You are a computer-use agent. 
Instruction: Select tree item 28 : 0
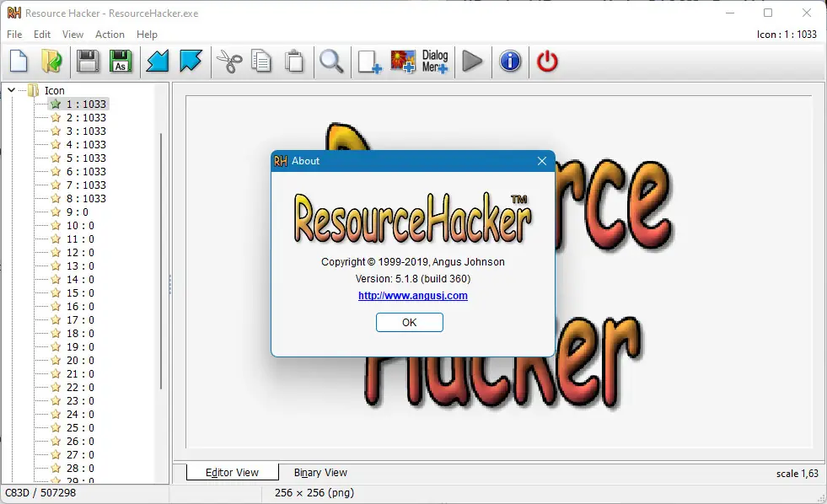(80, 468)
